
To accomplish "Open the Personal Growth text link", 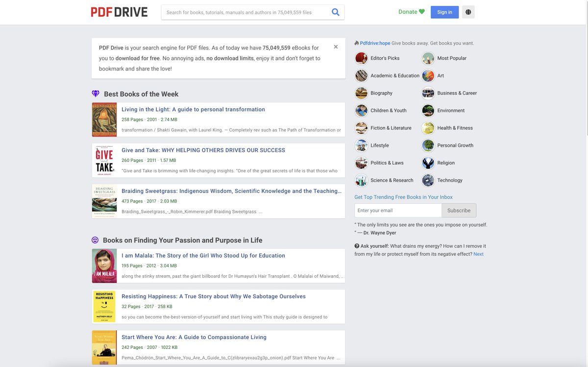I will [x=455, y=145].
